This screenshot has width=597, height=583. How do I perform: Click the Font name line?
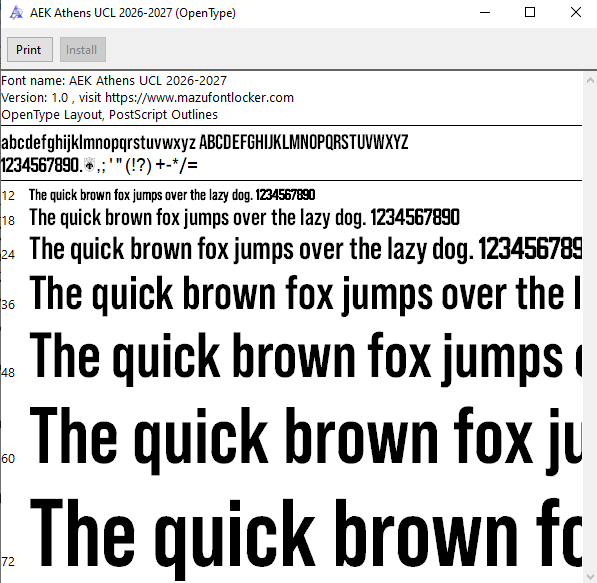tap(114, 81)
